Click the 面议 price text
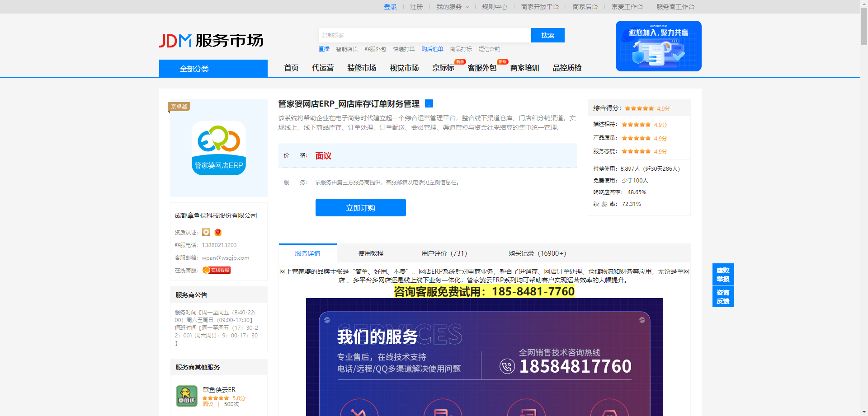Screen dimensions: 868x416 (323, 156)
